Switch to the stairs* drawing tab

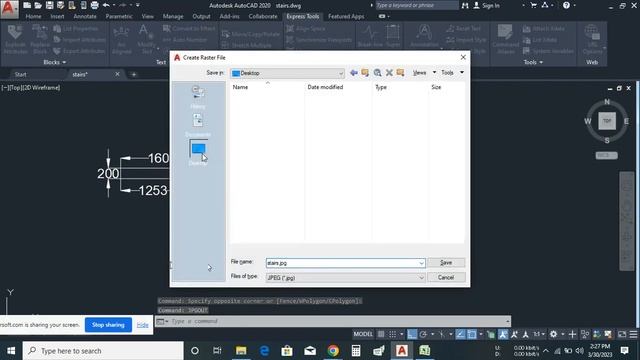(x=80, y=74)
